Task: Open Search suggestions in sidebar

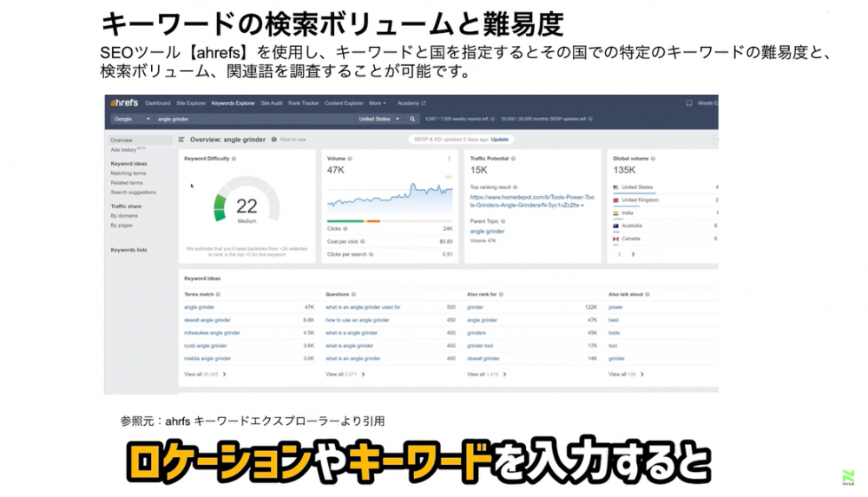Action: pyautogui.click(x=134, y=192)
